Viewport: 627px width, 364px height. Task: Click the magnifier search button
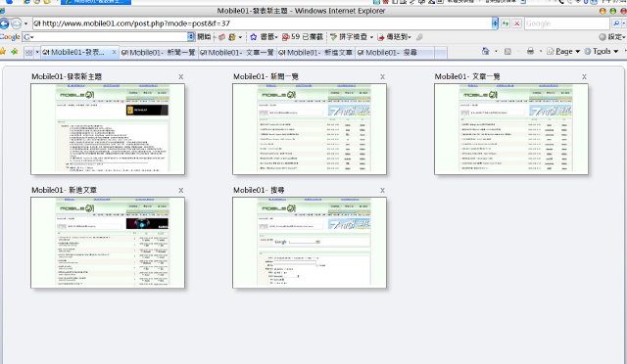(x=616, y=23)
